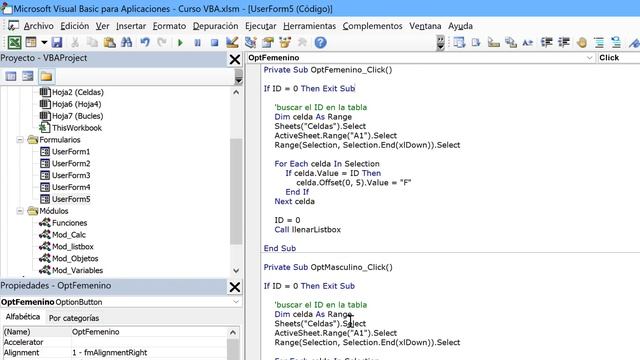Screen dimensions: 640x360
Task: Click the Insert UserForm toolbar icon
Action: [x=31, y=42]
